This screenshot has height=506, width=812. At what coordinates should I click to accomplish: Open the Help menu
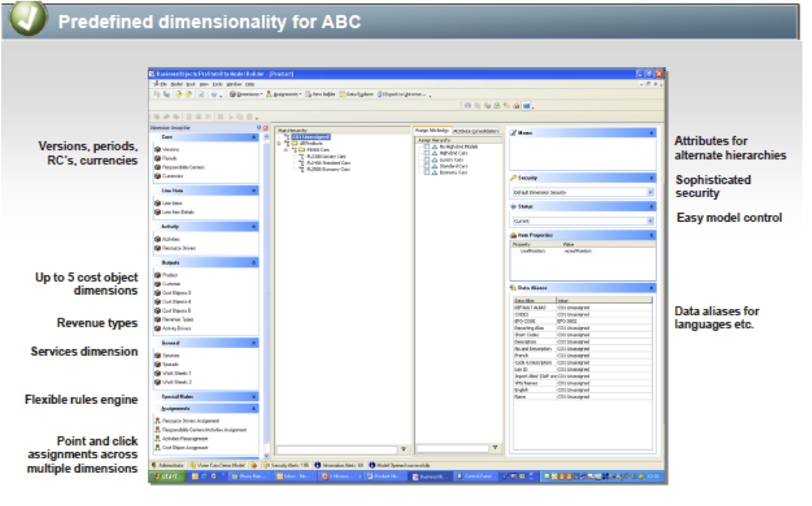click(x=250, y=84)
